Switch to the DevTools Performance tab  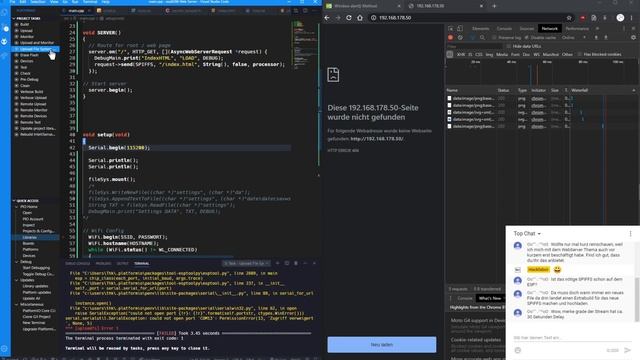click(x=577, y=29)
